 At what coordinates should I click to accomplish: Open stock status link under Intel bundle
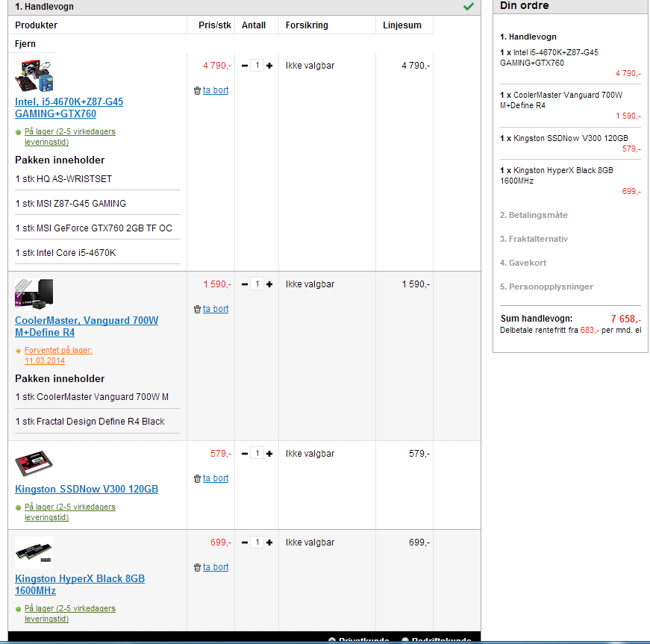pos(69,137)
